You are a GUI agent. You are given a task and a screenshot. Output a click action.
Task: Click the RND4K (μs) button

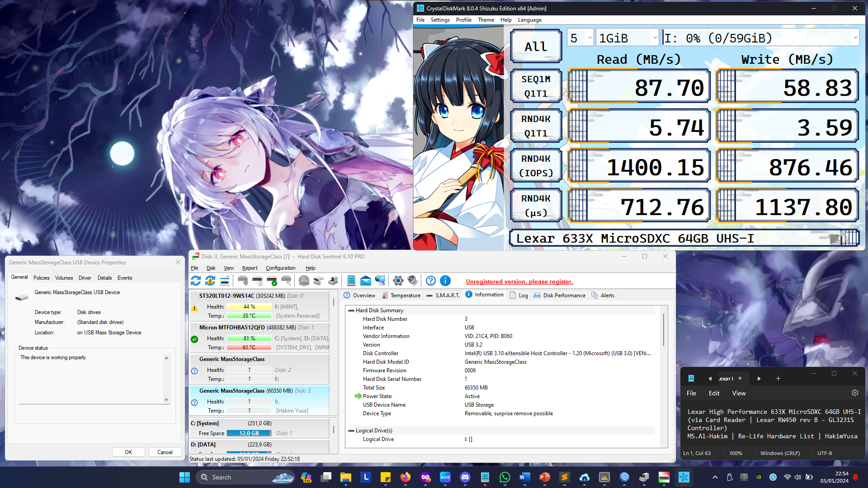click(536, 205)
